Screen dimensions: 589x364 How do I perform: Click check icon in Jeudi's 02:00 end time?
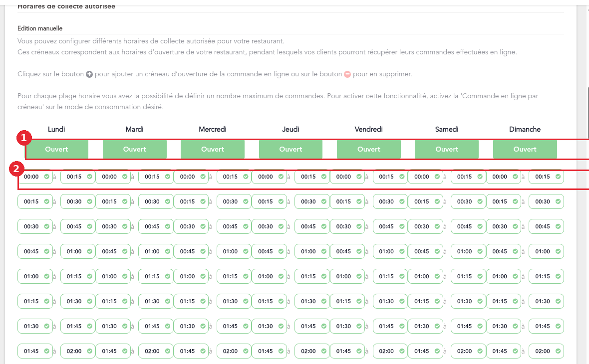(324, 351)
